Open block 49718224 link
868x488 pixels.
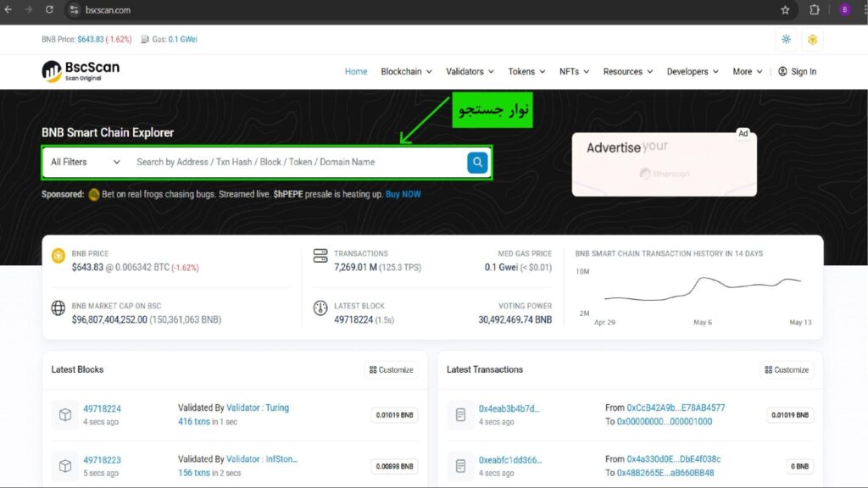click(x=102, y=408)
